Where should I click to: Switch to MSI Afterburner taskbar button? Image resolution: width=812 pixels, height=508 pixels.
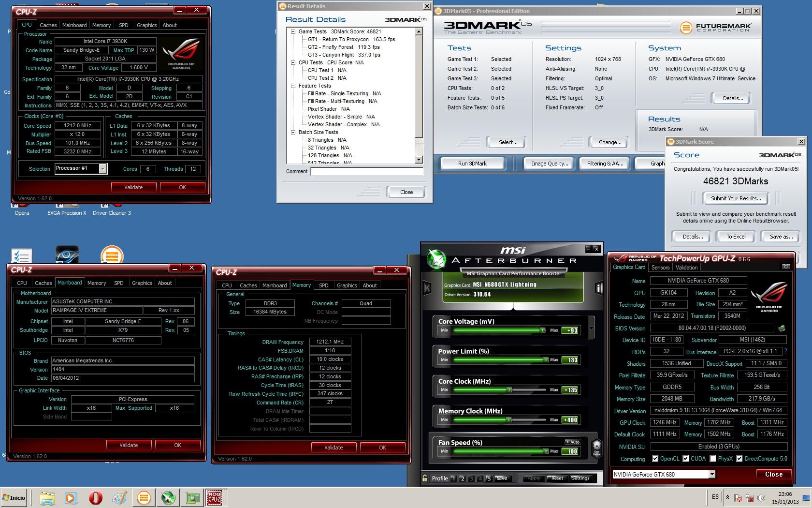click(168, 498)
